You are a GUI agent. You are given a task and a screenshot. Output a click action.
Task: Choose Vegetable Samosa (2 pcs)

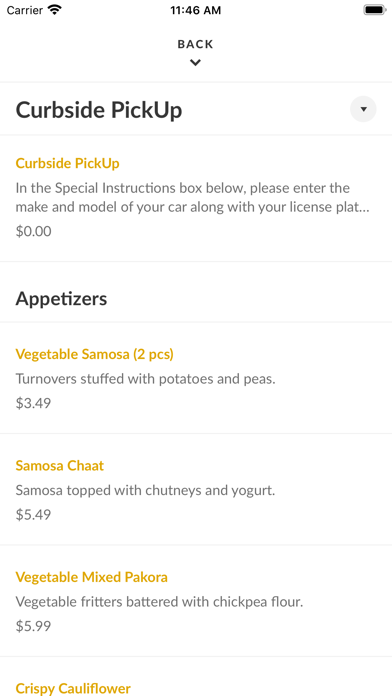95,354
